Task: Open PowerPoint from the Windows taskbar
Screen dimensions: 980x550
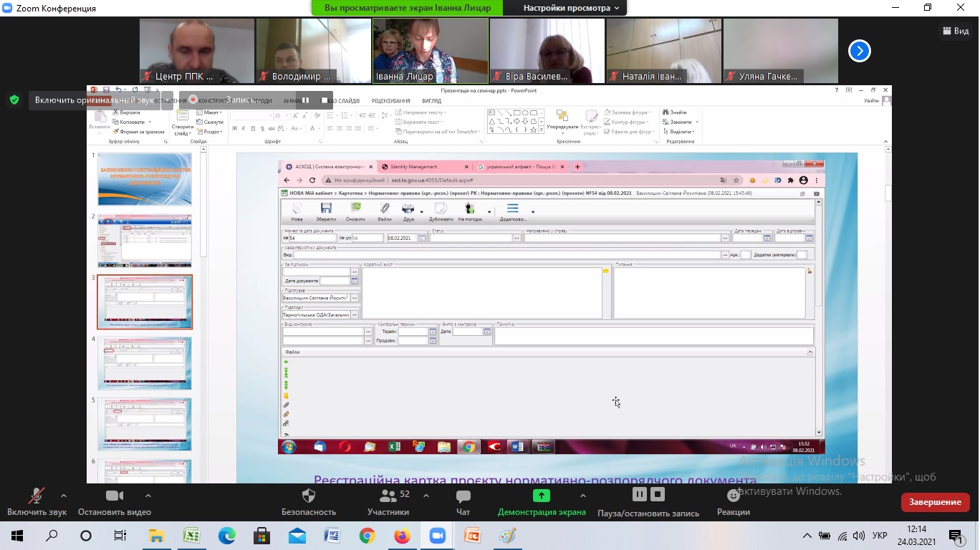Action: (x=472, y=536)
